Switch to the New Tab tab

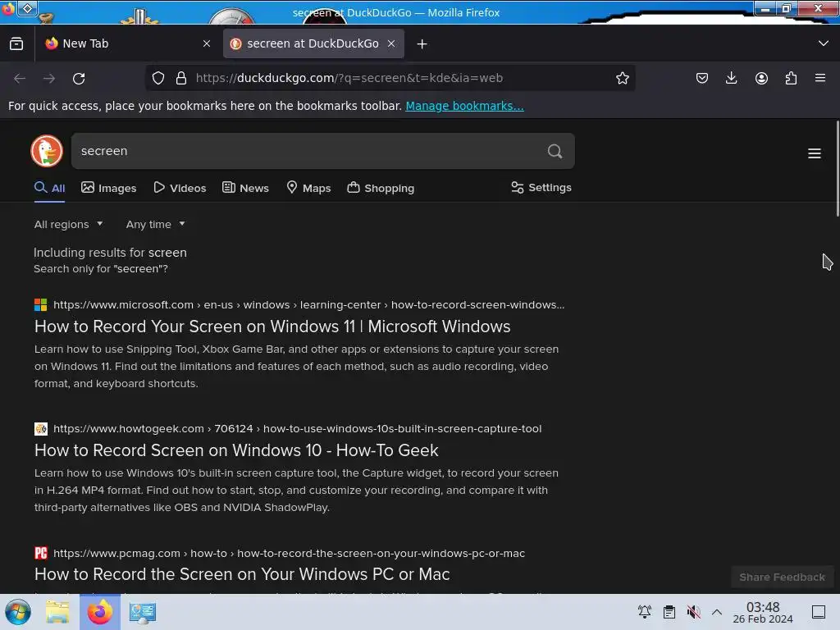pyautogui.click(x=127, y=44)
